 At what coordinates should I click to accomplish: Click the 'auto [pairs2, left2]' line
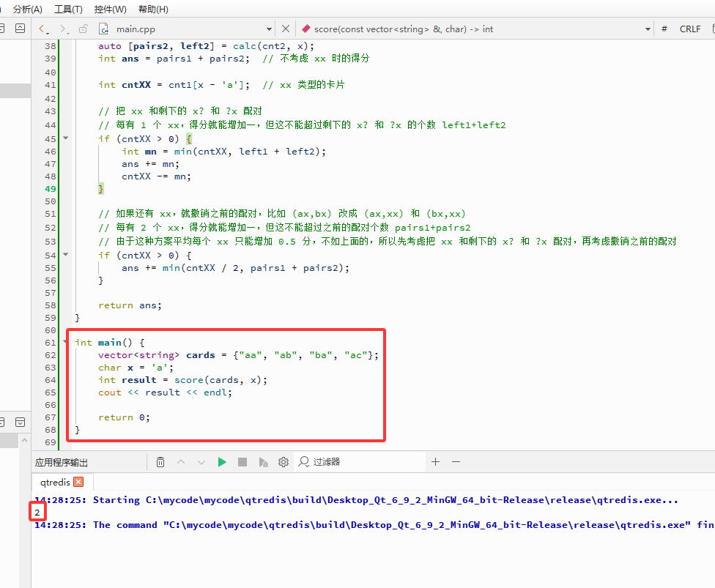tap(206, 46)
